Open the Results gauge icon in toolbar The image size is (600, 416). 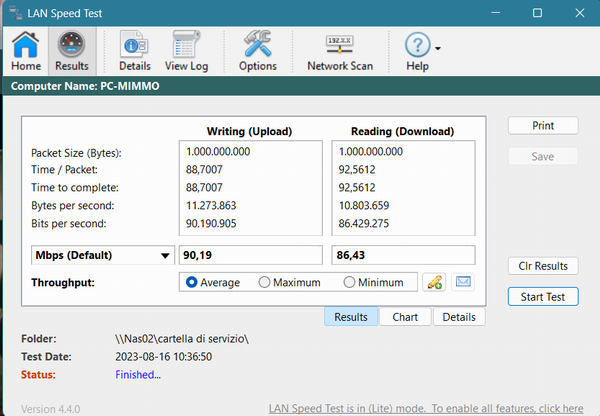click(72, 51)
